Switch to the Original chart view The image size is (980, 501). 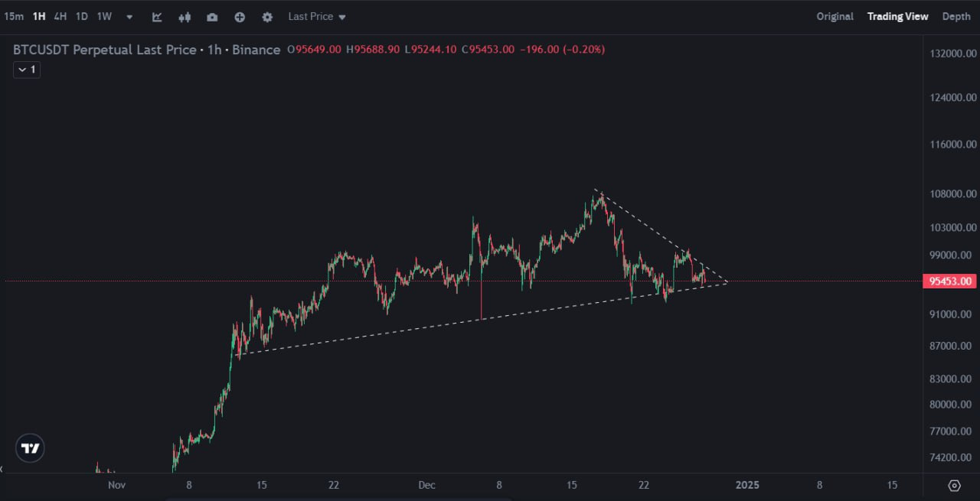click(x=835, y=16)
